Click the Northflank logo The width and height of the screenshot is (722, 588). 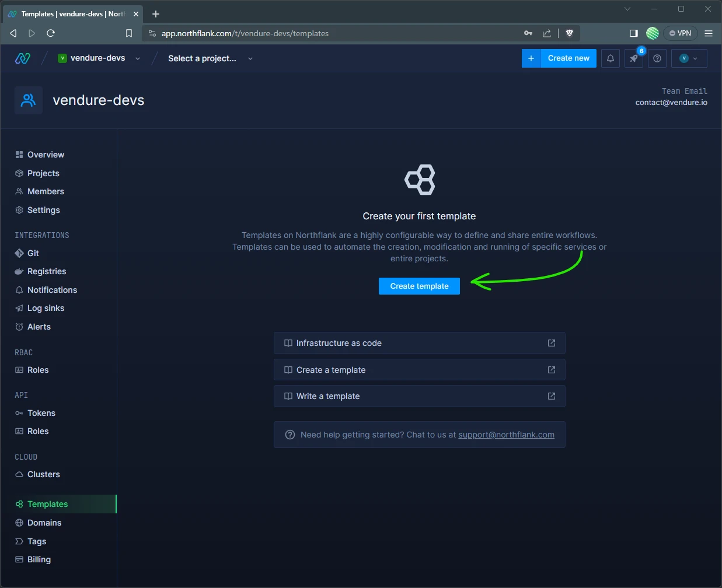pyautogui.click(x=22, y=58)
